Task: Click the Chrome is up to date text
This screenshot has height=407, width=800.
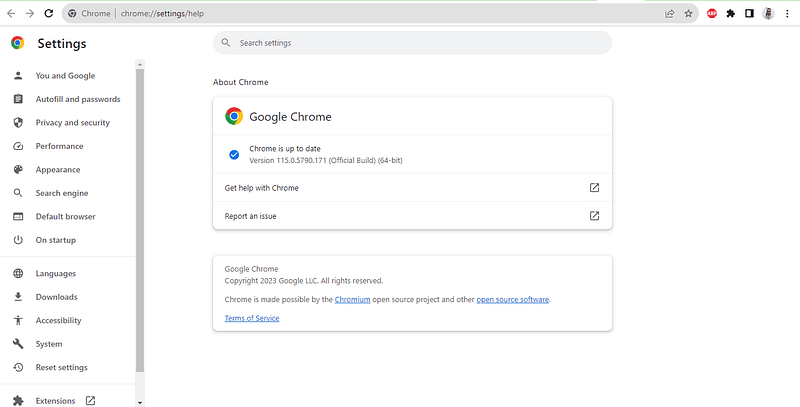Action: point(285,148)
